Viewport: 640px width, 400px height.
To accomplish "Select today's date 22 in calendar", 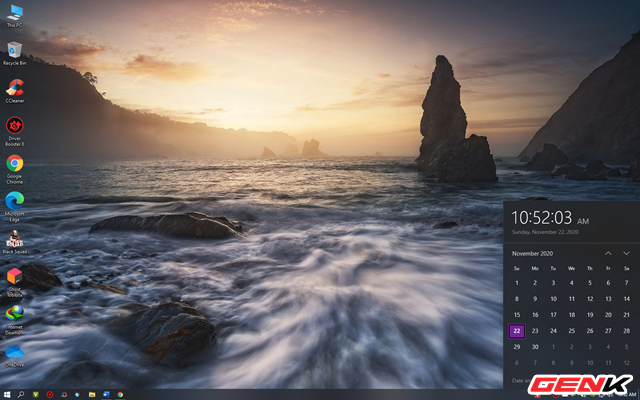I will click(x=517, y=331).
